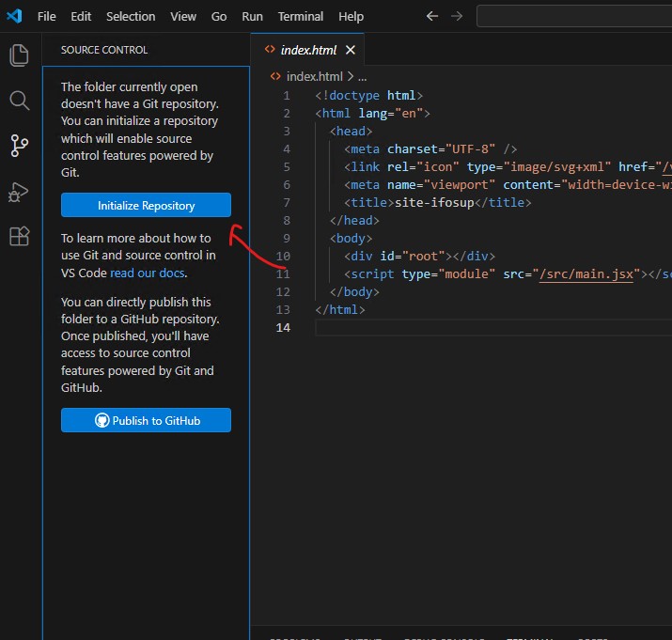This screenshot has height=640, width=672.
Task: Open the Search view icon
Action: pos(19,101)
